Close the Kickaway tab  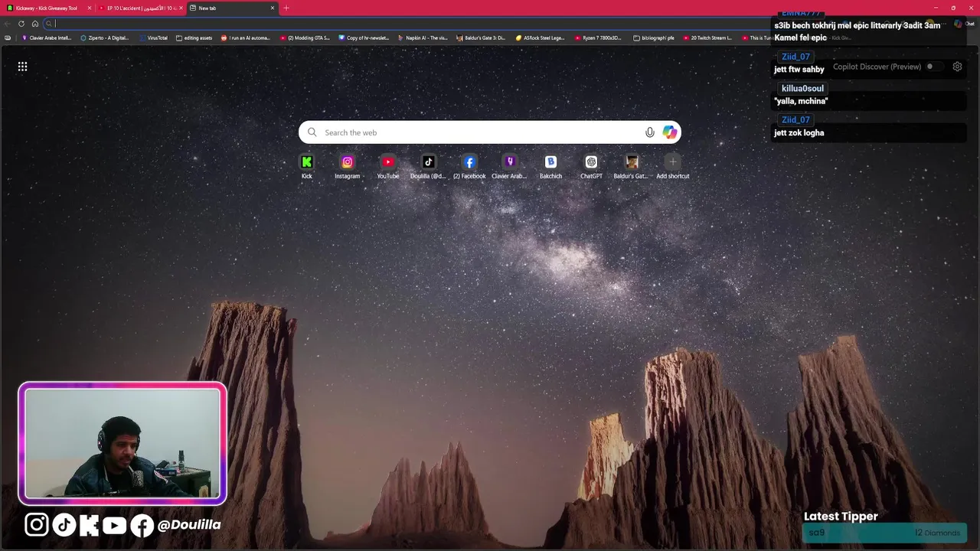pos(90,8)
